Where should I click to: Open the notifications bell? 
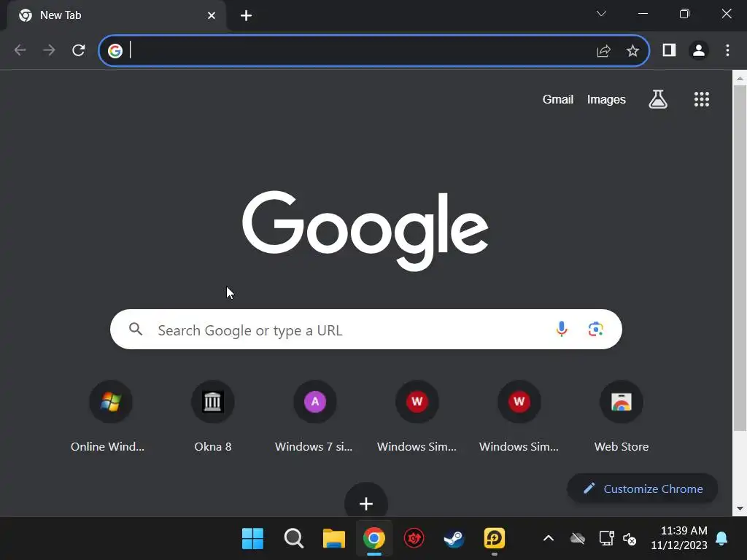[721, 539]
